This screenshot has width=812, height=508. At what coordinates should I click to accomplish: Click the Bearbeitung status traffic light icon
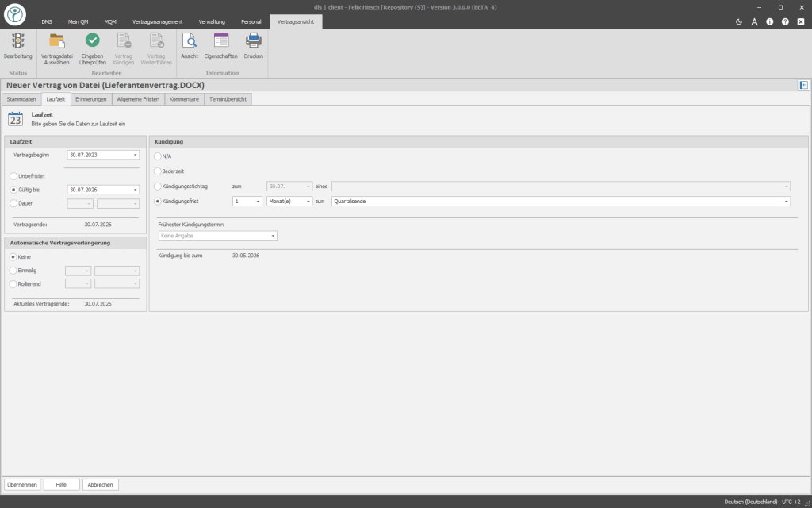point(18,40)
